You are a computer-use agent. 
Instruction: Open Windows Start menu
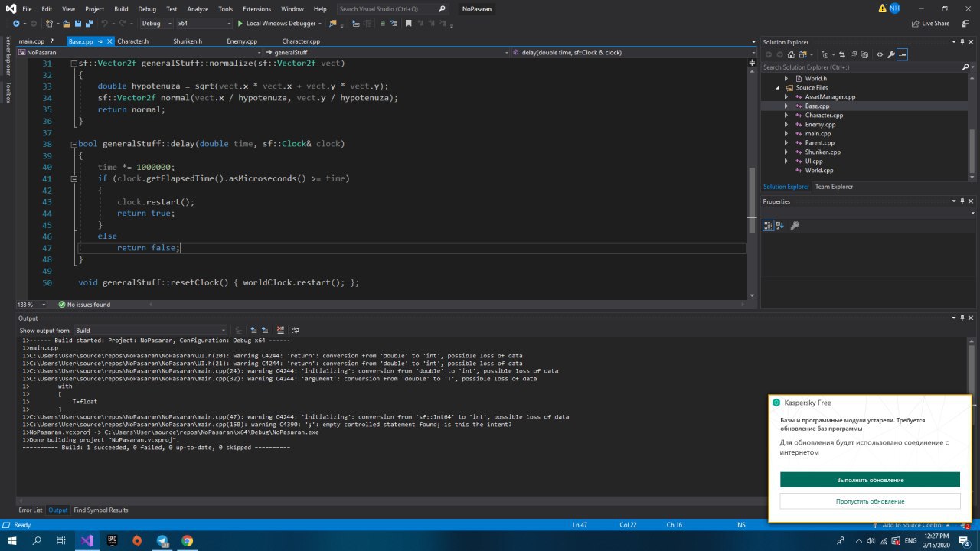(x=11, y=540)
